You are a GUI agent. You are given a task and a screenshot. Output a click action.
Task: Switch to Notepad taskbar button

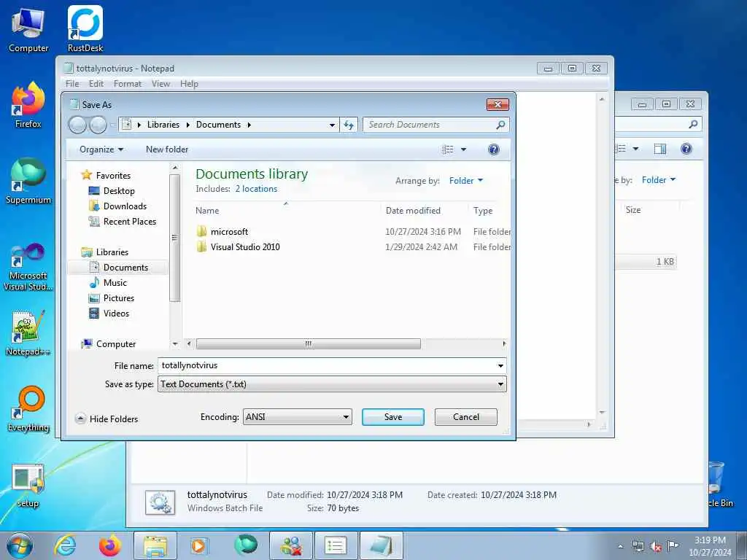[x=382, y=545]
